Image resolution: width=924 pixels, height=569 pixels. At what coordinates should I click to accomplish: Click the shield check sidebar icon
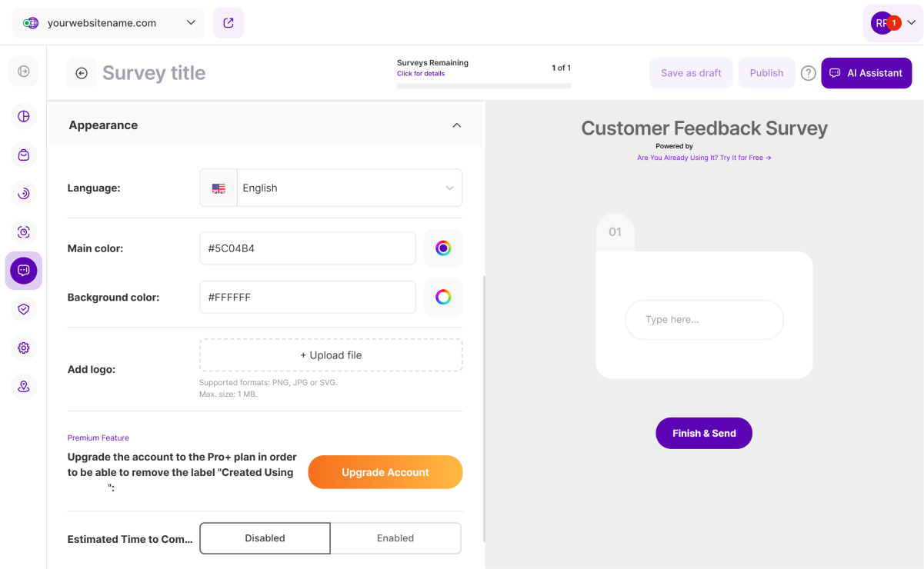pos(24,309)
